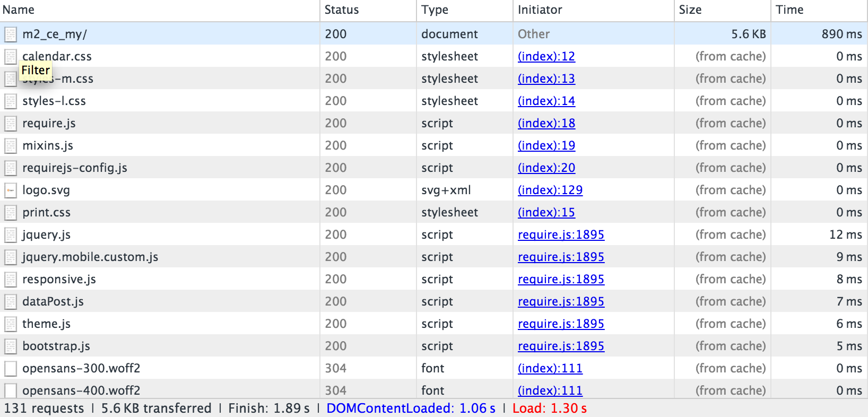This screenshot has height=417, width=868.
Task: Click the 12 ms time for jquery.js
Action: click(846, 234)
